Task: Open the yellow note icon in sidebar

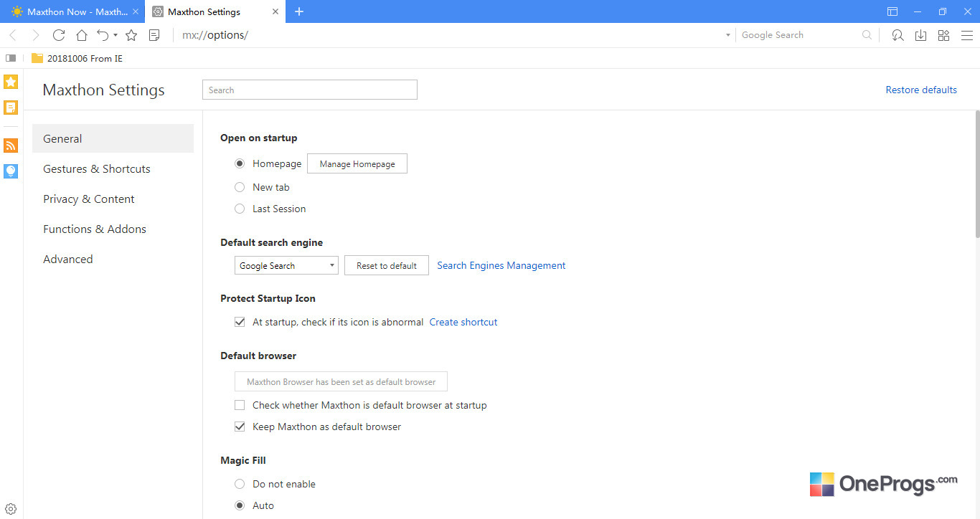Action: [11, 108]
